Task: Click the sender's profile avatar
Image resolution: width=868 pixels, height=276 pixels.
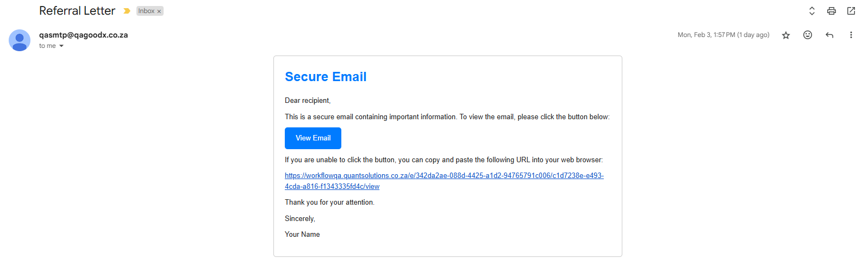Action: (20, 40)
